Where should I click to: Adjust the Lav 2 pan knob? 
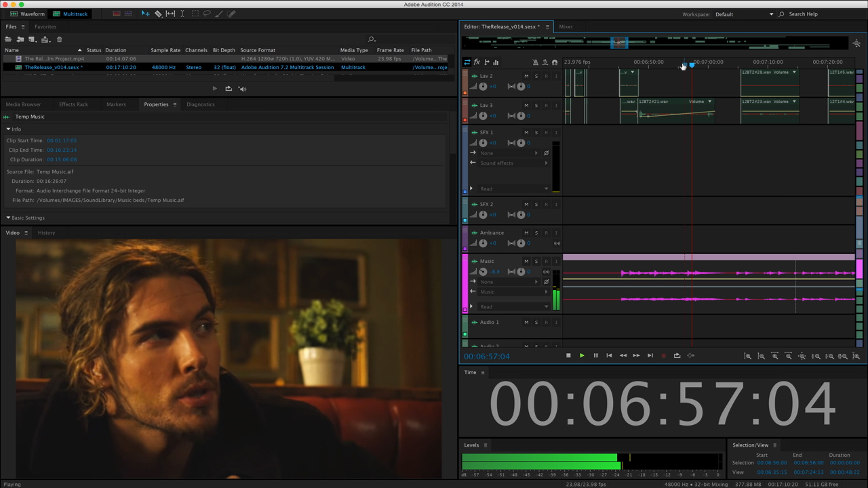point(521,86)
